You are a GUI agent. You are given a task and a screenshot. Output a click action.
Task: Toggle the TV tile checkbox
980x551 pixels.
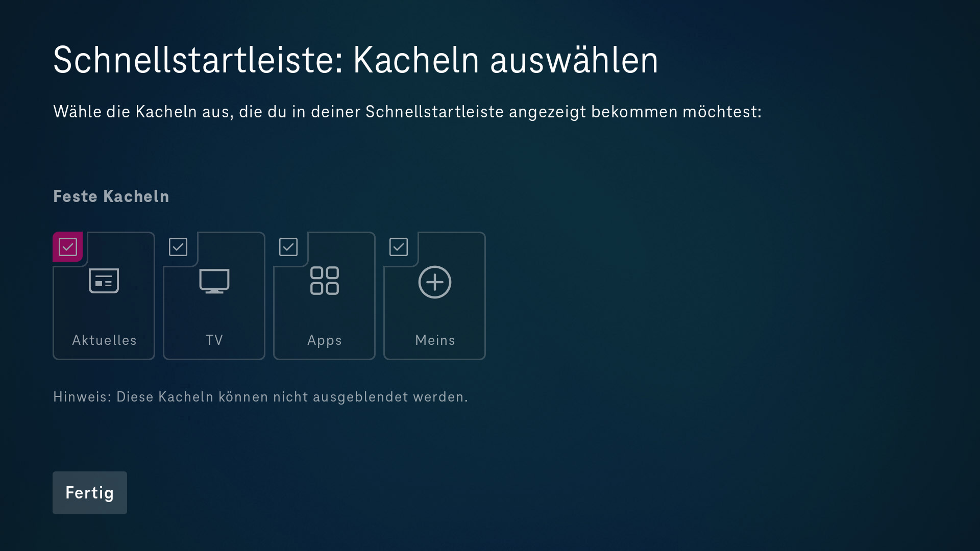[178, 247]
